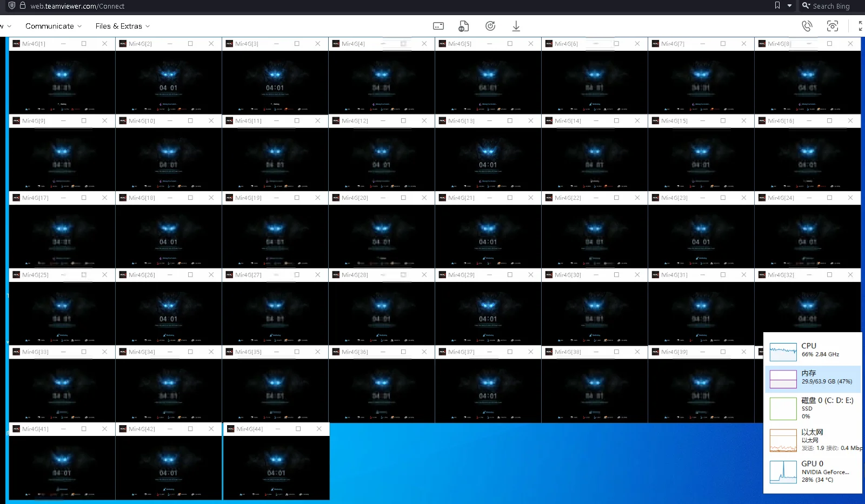Click the Mir4G[27] window app icon
865x504 pixels.
coord(229,275)
